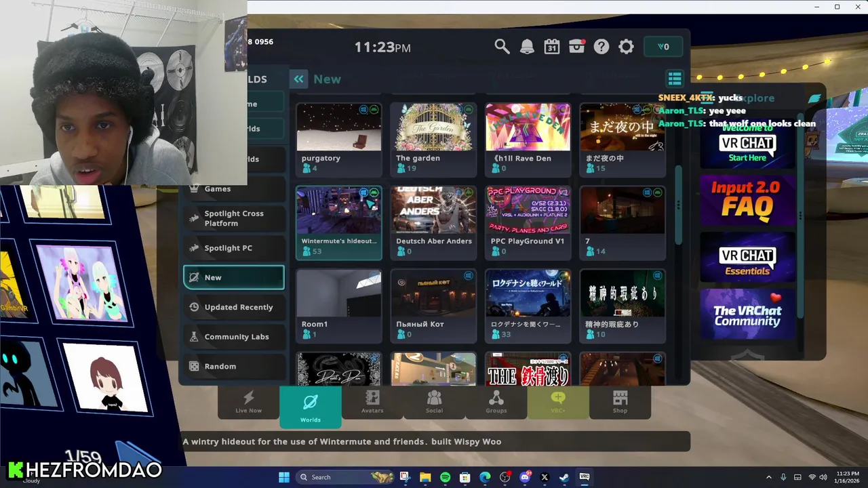Click the microphone tray icon
The height and width of the screenshot is (488, 868).
coord(783,477)
